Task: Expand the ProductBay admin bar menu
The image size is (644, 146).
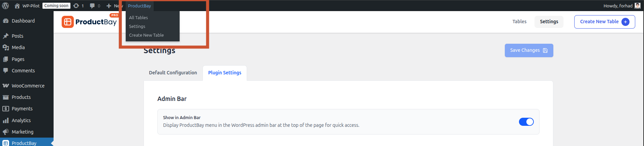Action: pyautogui.click(x=139, y=6)
